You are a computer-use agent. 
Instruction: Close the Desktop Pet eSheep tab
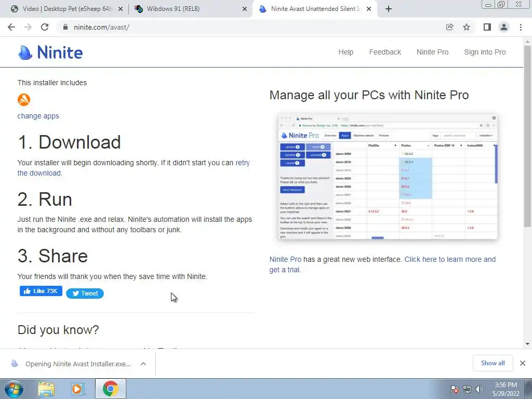click(120, 9)
